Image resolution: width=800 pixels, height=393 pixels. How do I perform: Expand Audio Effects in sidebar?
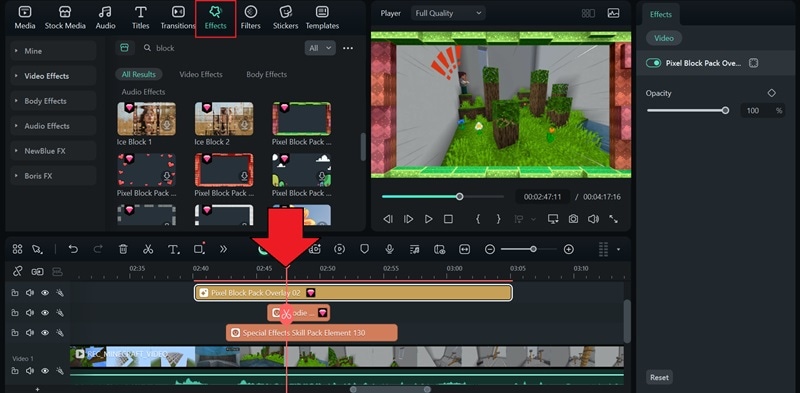53,126
